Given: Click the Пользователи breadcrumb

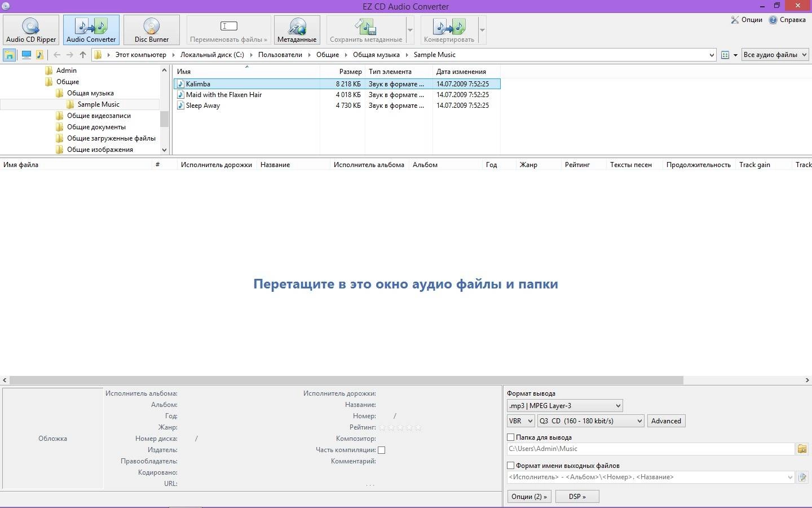Looking at the screenshot, I should 280,55.
